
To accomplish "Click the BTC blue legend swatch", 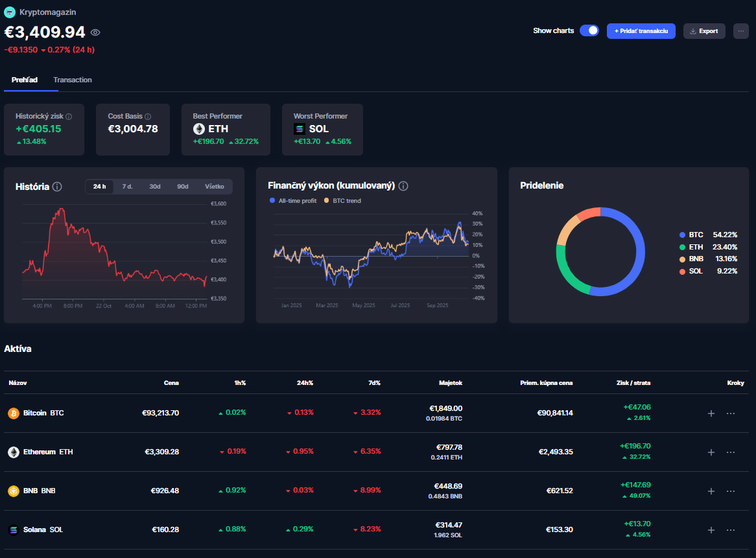I will [x=682, y=235].
